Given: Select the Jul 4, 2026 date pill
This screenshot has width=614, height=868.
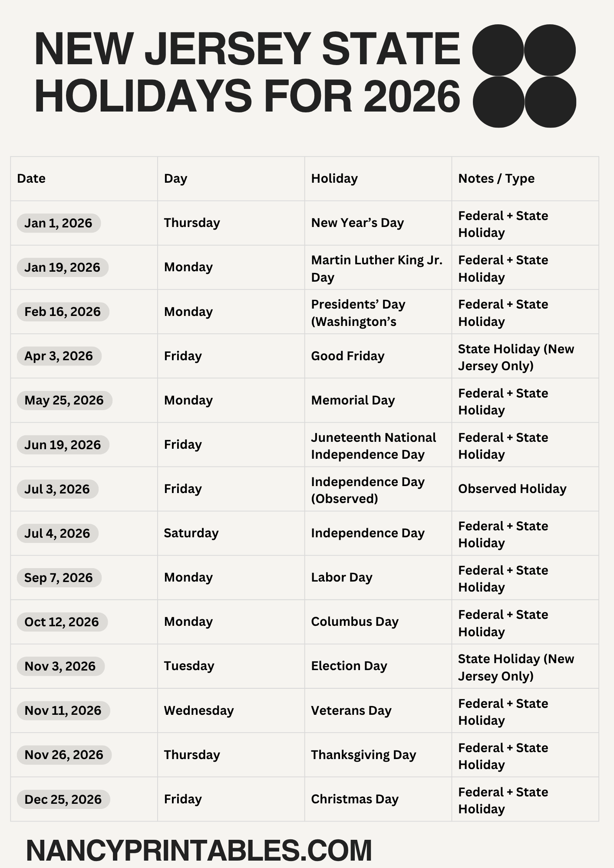Looking at the screenshot, I should pos(57,533).
